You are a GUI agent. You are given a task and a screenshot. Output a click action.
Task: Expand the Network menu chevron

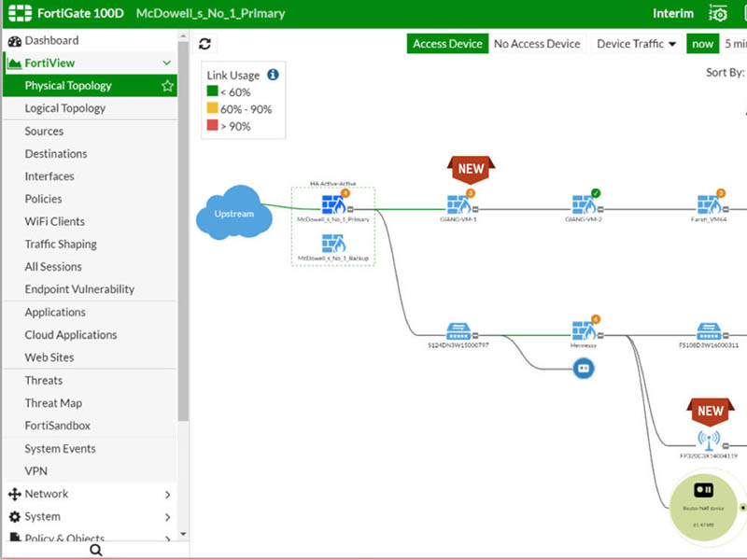168,495
